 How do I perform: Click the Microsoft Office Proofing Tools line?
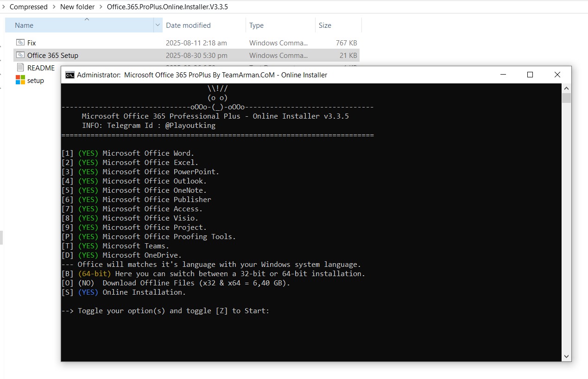pyautogui.click(x=149, y=237)
